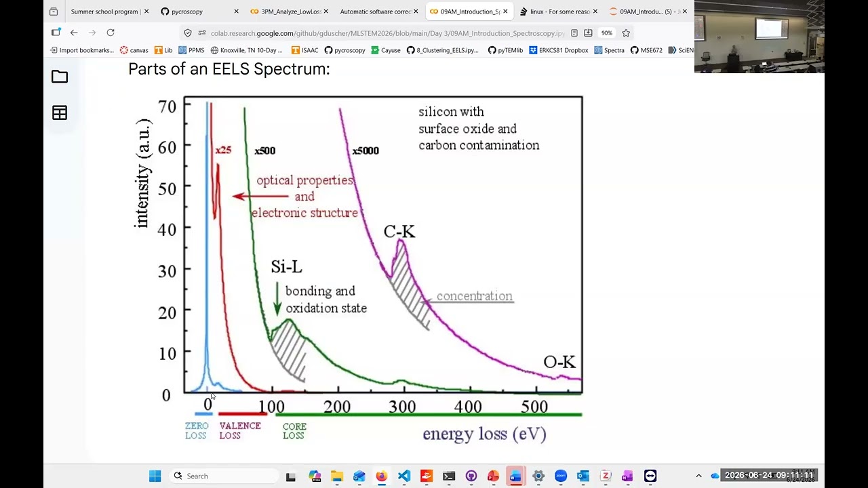Open the 8_Clustering_EELS.ipynb bookmark
Image resolution: width=868 pixels, height=488 pixels.
point(443,50)
